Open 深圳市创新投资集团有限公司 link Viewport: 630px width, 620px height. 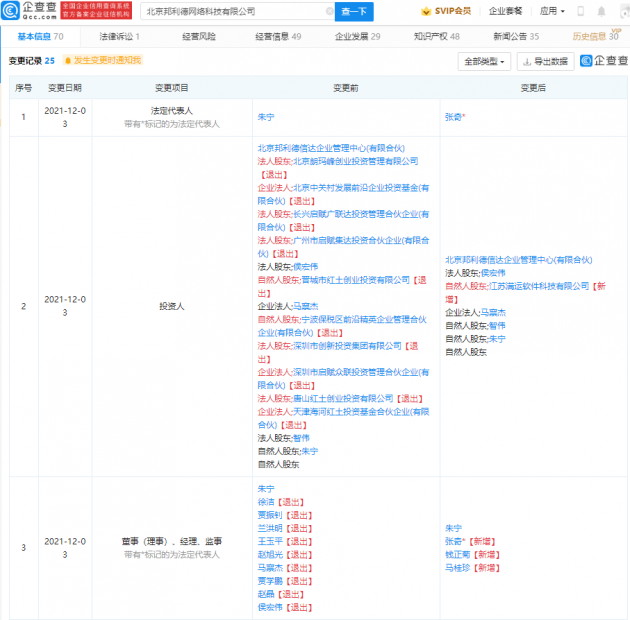(x=347, y=346)
